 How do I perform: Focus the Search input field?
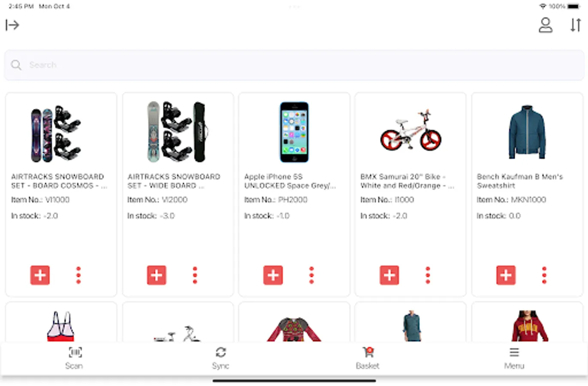pos(294,65)
